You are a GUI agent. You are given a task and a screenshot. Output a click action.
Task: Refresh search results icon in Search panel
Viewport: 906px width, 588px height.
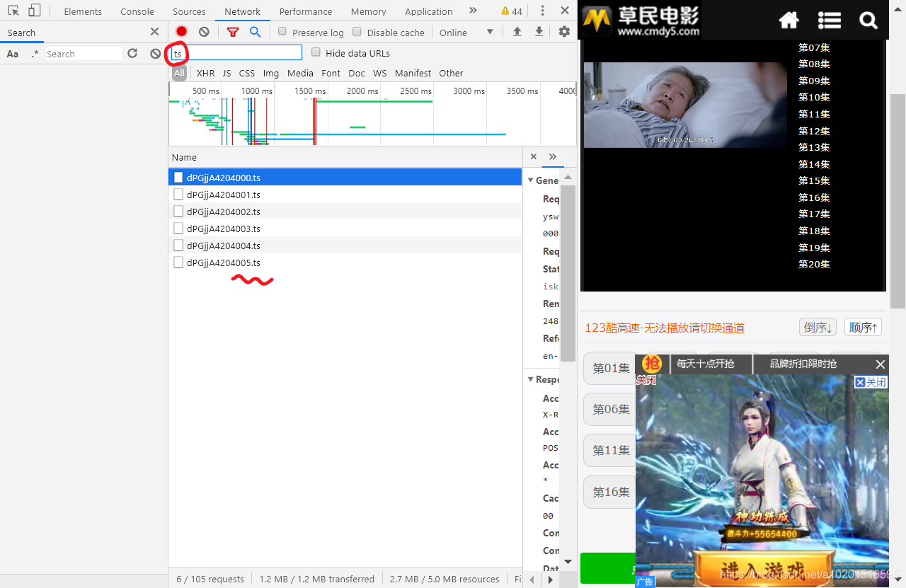tap(132, 54)
